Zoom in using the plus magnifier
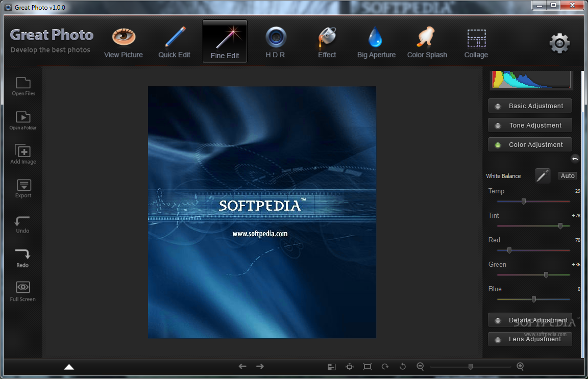Image resolution: width=588 pixels, height=379 pixels. pos(520,367)
